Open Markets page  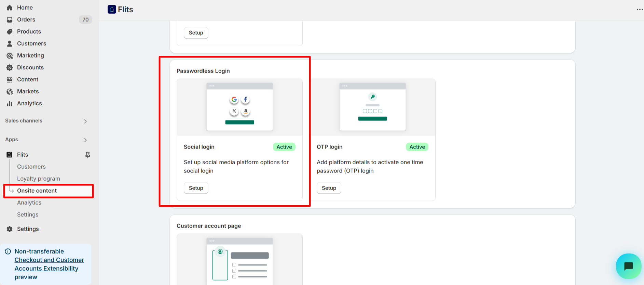(28, 91)
